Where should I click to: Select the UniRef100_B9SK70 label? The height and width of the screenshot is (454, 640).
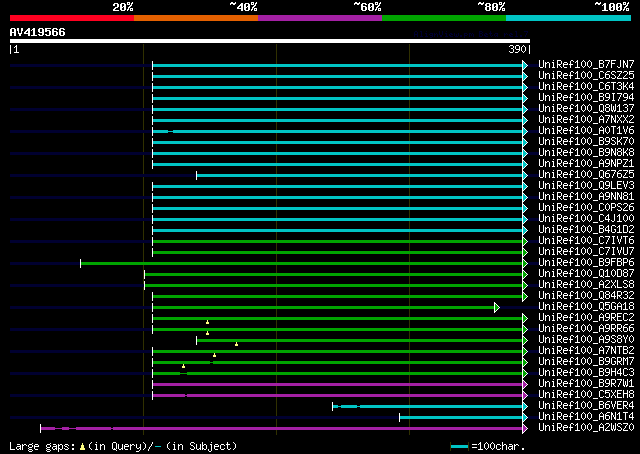point(586,141)
